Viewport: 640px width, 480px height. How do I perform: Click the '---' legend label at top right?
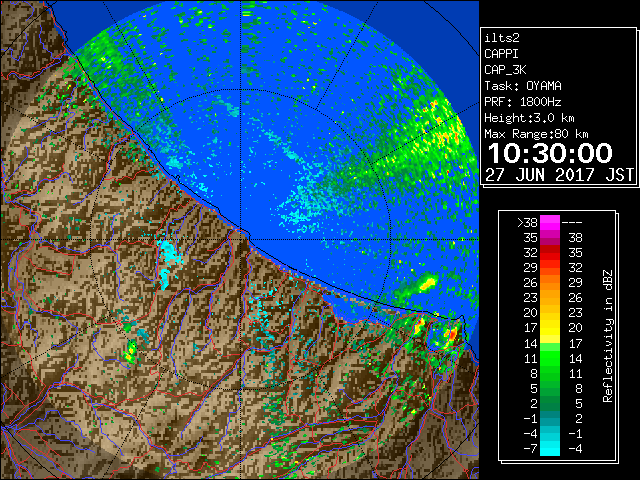coord(572,223)
